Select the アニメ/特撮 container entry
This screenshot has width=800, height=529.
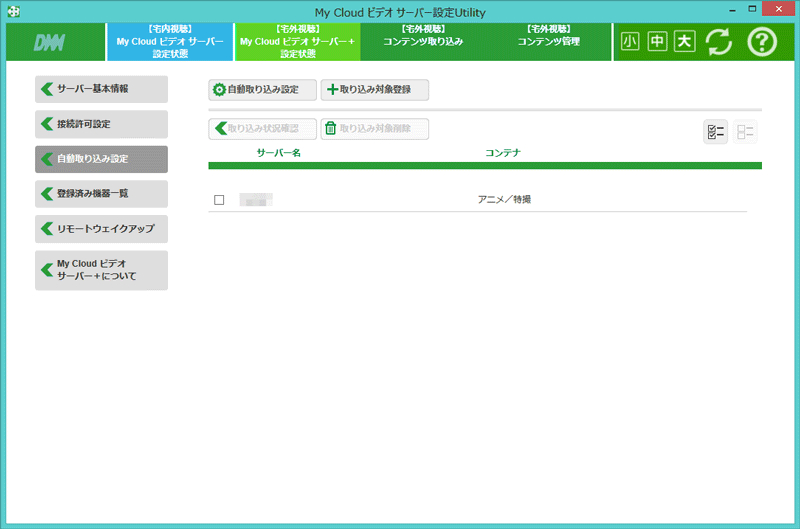pos(504,200)
